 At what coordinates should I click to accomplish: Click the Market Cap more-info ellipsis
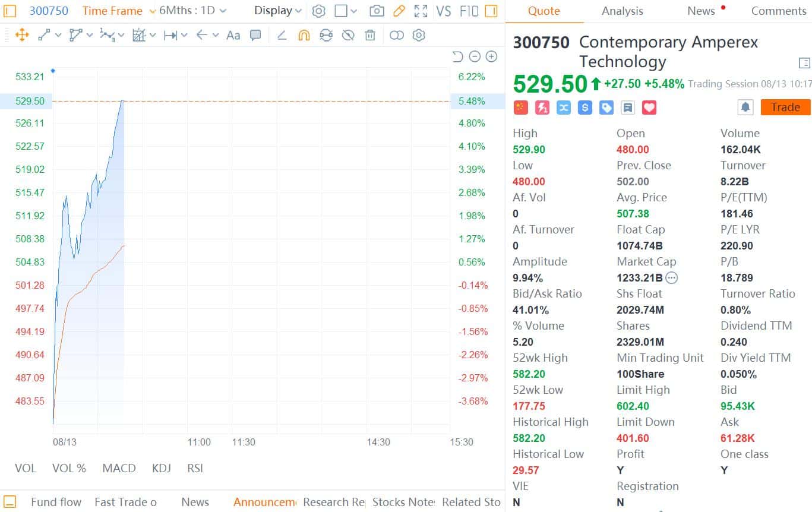(x=671, y=277)
